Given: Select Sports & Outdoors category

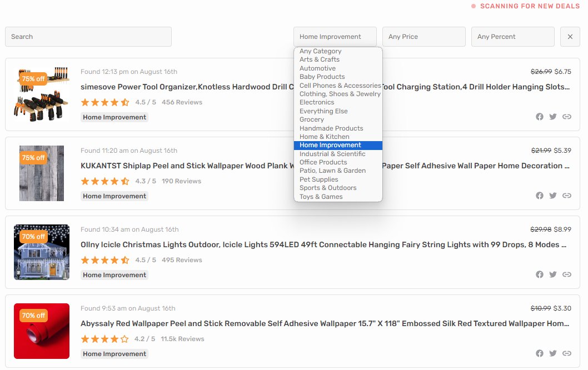Looking at the screenshot, I should click(x=338, y=187).
